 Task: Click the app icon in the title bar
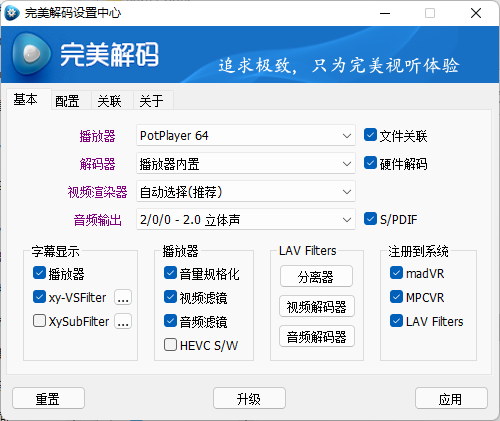[12, 13]
